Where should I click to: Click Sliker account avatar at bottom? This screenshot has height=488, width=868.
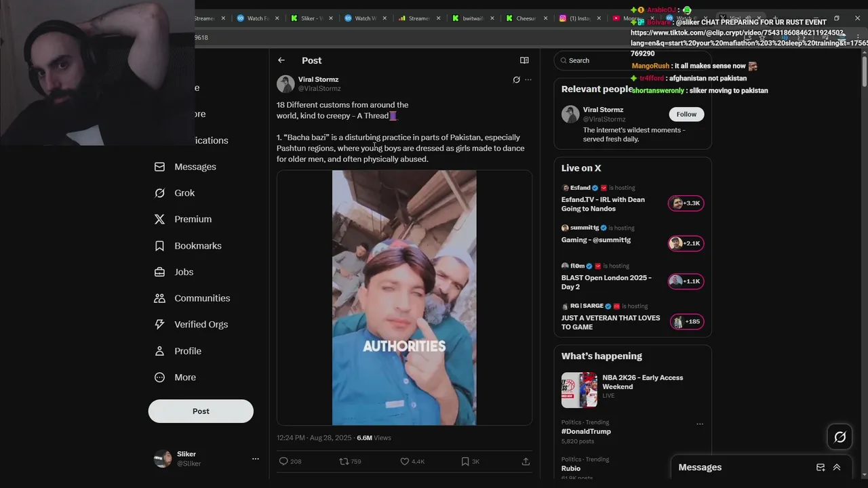pos(163,459)
